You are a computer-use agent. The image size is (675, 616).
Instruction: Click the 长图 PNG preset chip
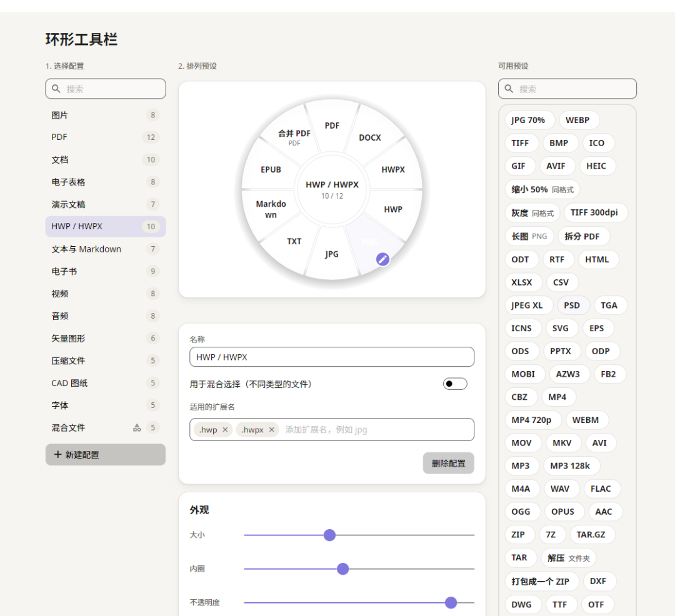[x=529, y=236]
